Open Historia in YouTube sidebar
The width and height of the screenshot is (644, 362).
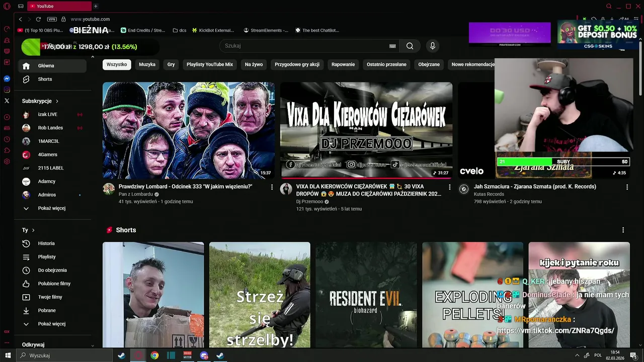pos(53,243)
